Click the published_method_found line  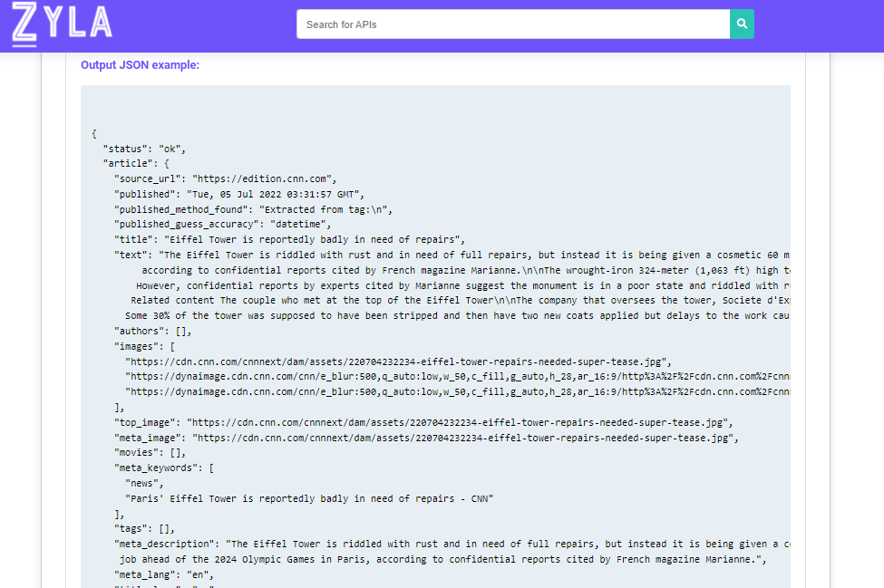click(253, 209)
